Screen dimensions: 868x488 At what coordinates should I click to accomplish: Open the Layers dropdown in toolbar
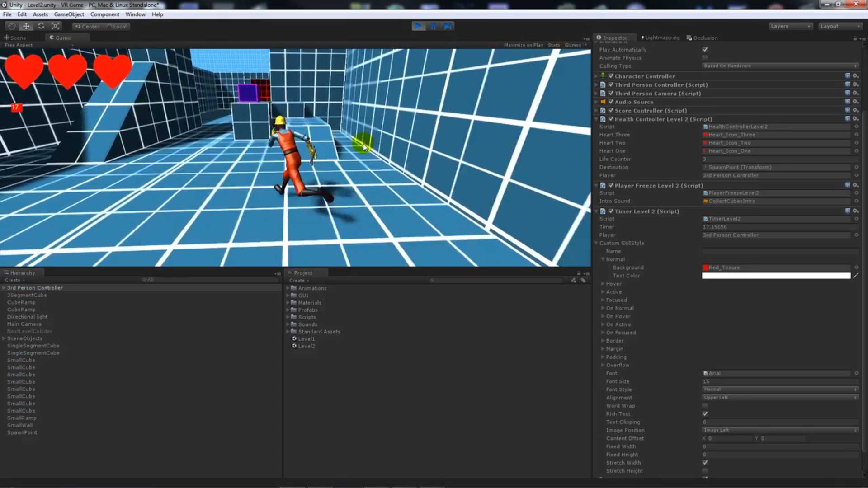tap(791, 26)
